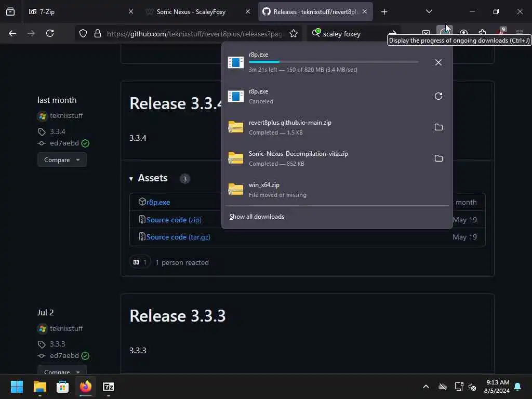532x399 pixels.
Task: Open Windows Start menu
Action: tap(17, 387)
